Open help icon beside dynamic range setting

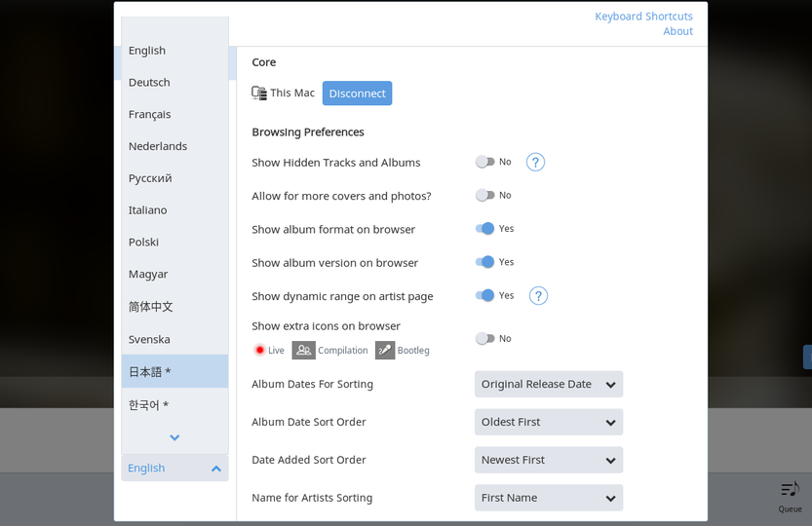(538, 295)
